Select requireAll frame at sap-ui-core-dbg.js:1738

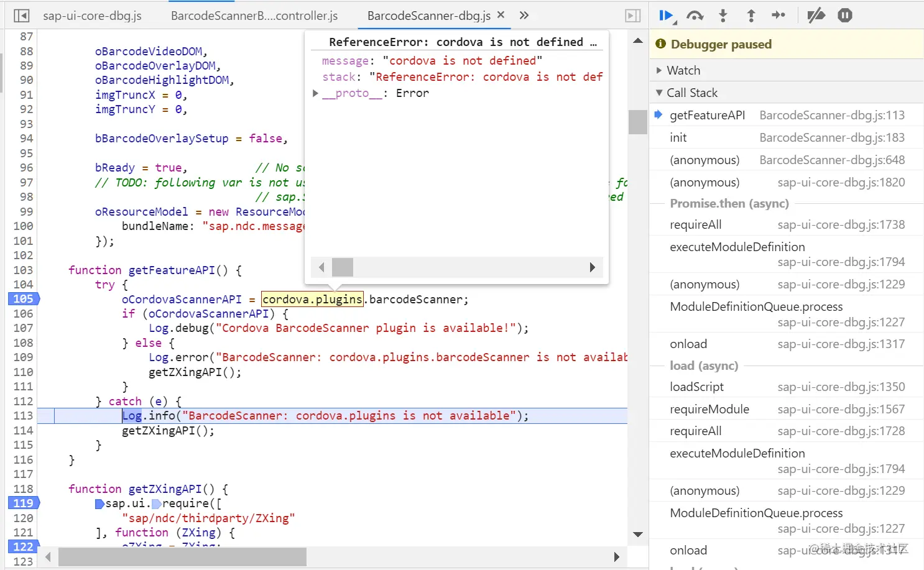pyautogui.click(x=787, y=224)
